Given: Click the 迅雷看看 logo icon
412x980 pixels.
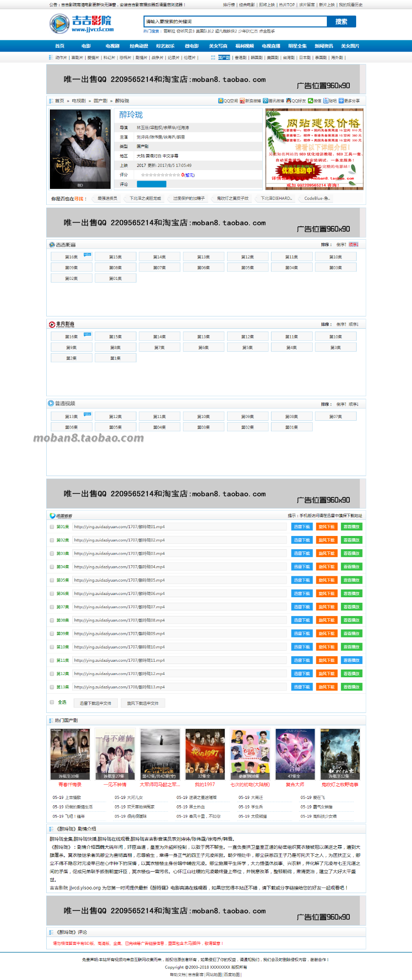Looking at the screenshot, I should coord(61,516).
